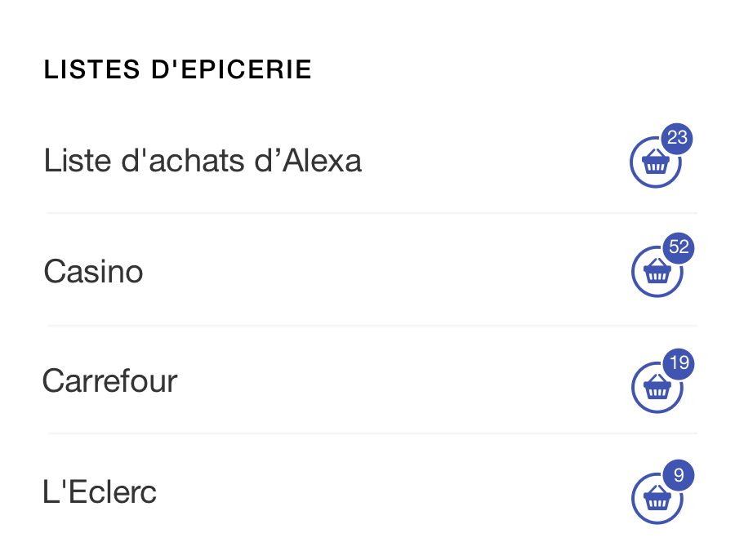The height and width of the screenshot is (560, 735).
Task: Click the badge showing 52 items
Action: pyautogui.click(x=678, y=250)
